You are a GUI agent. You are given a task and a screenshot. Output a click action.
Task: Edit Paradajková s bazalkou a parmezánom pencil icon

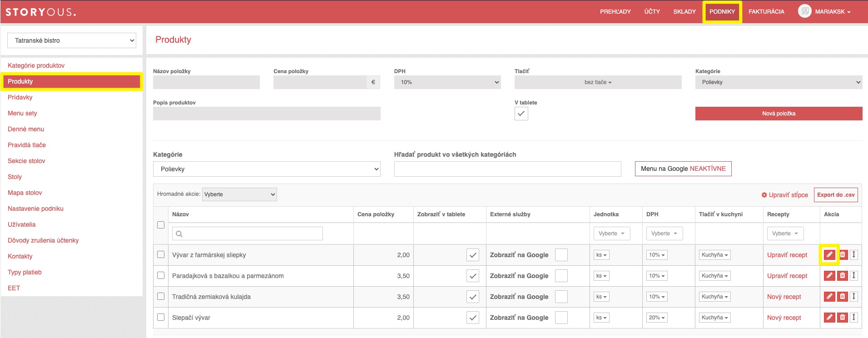point(829,275)
